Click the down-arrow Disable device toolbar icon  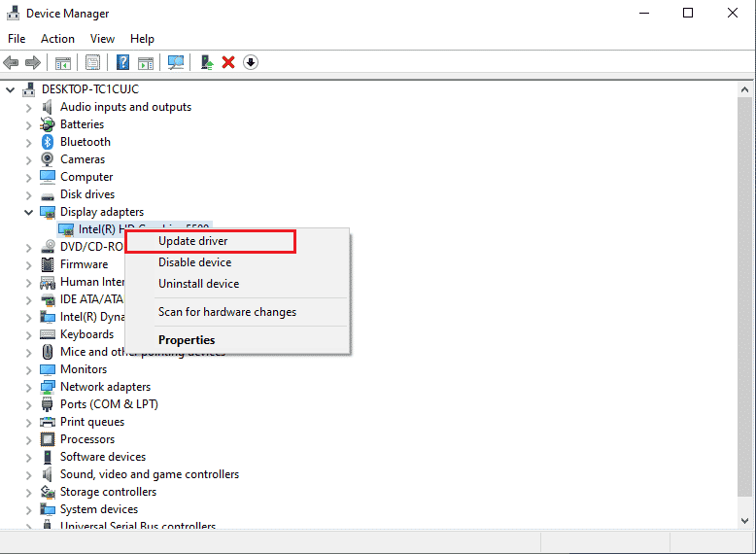(251, 62)
